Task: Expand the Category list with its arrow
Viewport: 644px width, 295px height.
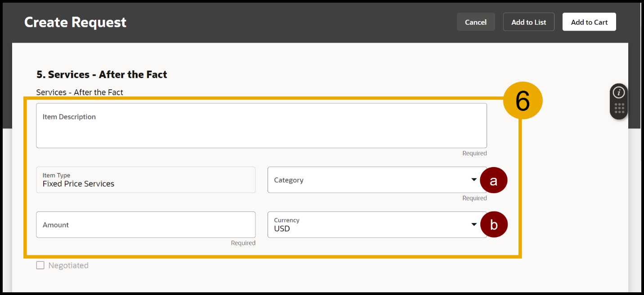Action: (474, 180)
